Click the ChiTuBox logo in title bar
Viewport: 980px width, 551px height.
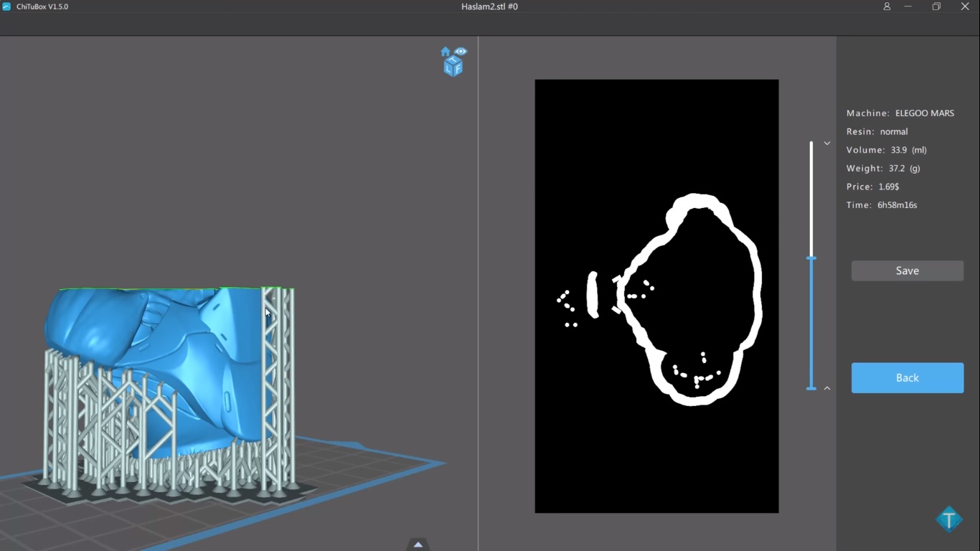[x=6, y=6]
